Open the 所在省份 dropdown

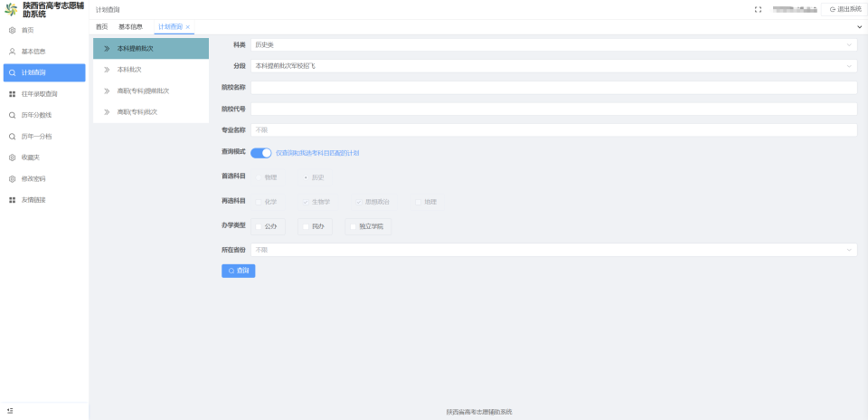coord(553,250)
